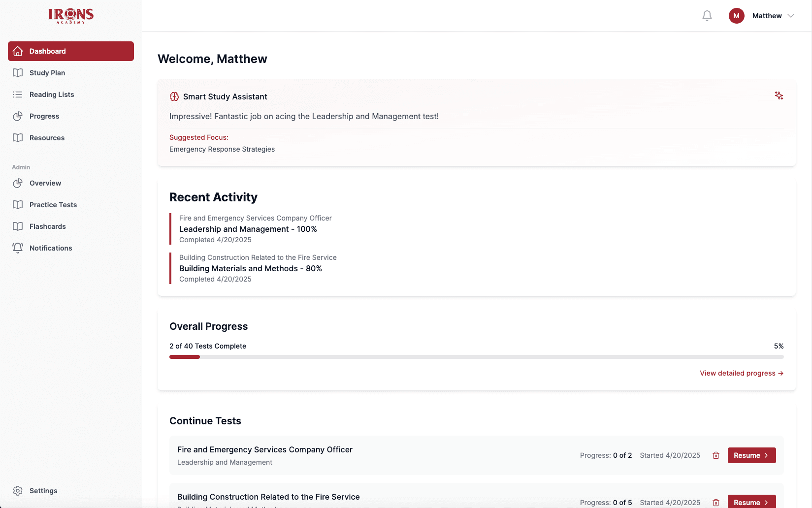
Task: Click the sparkle icon on the assistant card
Action: [779, 95]
